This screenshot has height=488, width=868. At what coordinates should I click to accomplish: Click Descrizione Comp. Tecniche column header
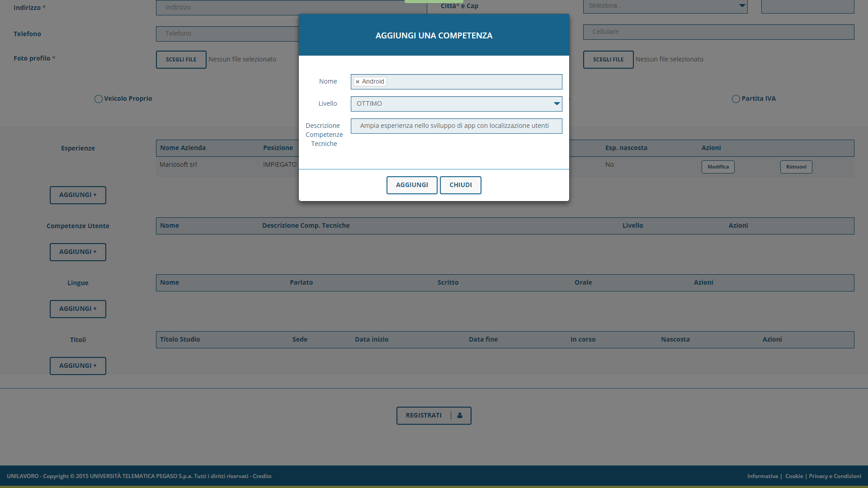[306, 226]
